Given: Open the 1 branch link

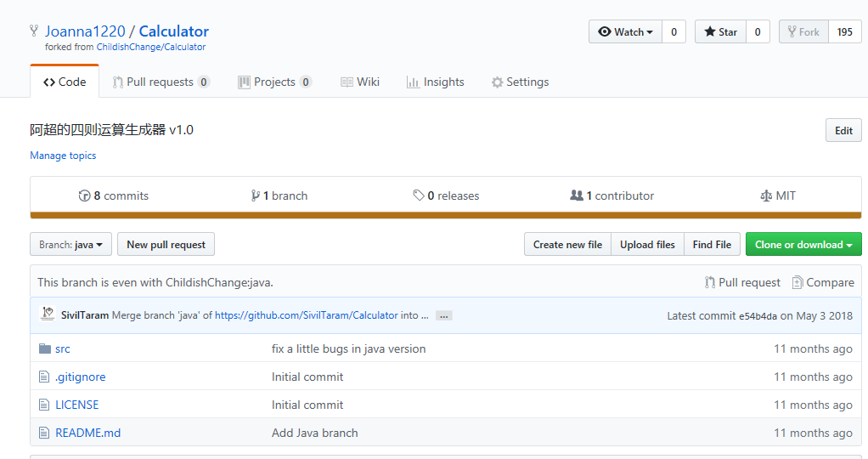Looking at the screenshot, I should point(279,195).
